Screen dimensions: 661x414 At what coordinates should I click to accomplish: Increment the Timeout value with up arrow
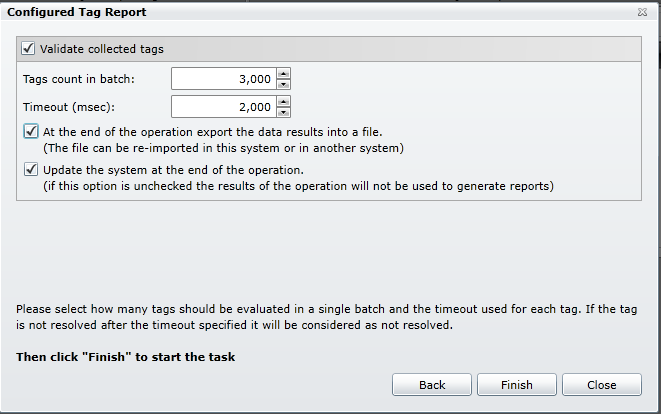[x=284, y=101]
